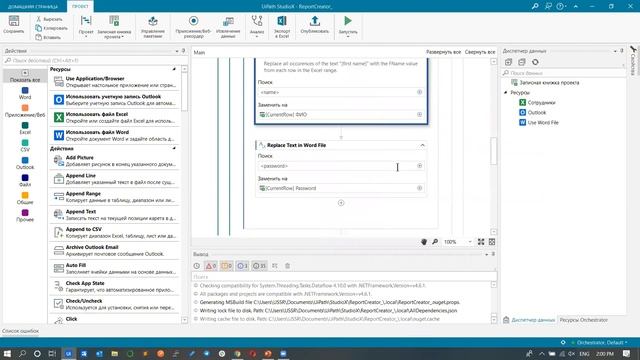The height and width of the screenshot is (360, 640).
Task: Open Извлечение данных data extraction
Action: pos(228,27)
